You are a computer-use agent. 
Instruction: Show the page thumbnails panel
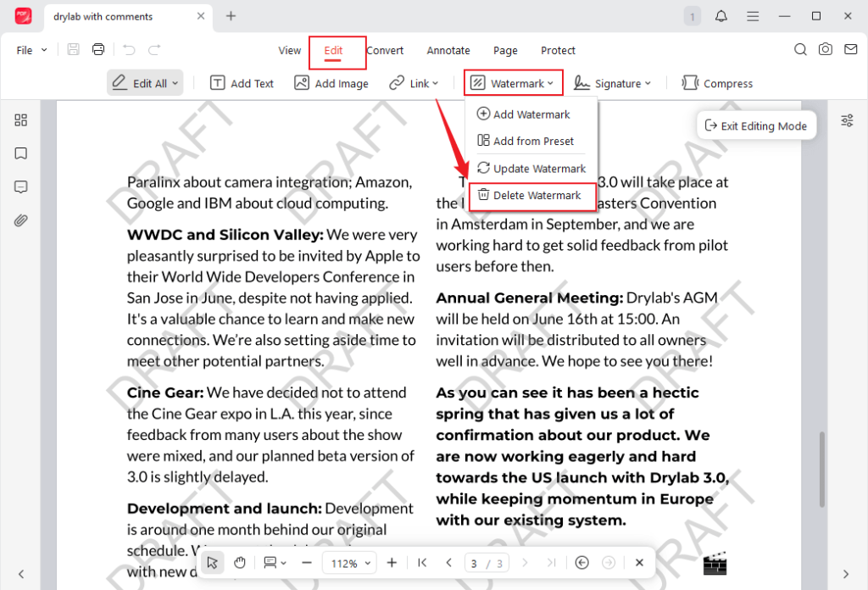click(x=21, y=120)
